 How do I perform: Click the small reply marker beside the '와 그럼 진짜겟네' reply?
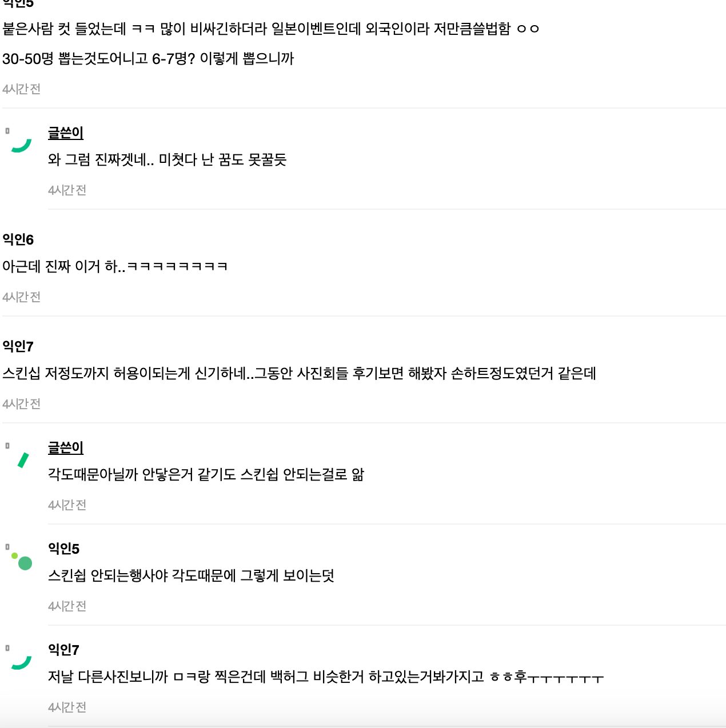7,131
